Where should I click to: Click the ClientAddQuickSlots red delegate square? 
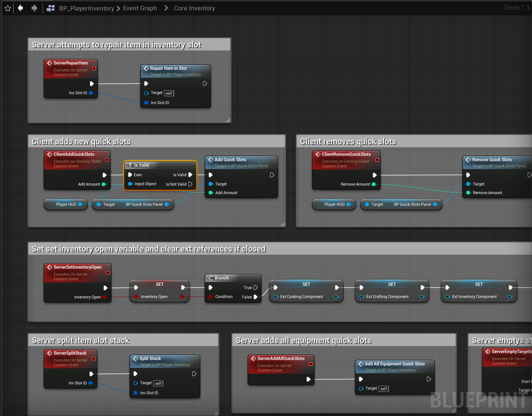point(107,160)
